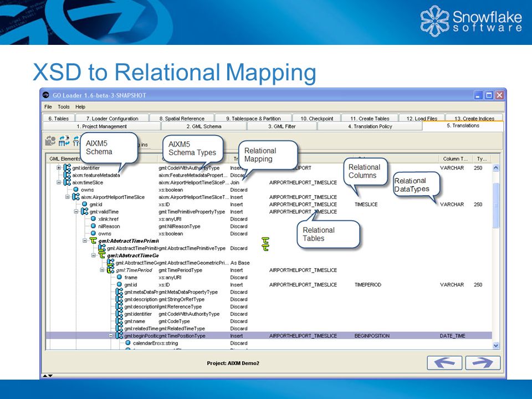
Task: Collapse the gml:validTime node
Action: click(76, 212)
